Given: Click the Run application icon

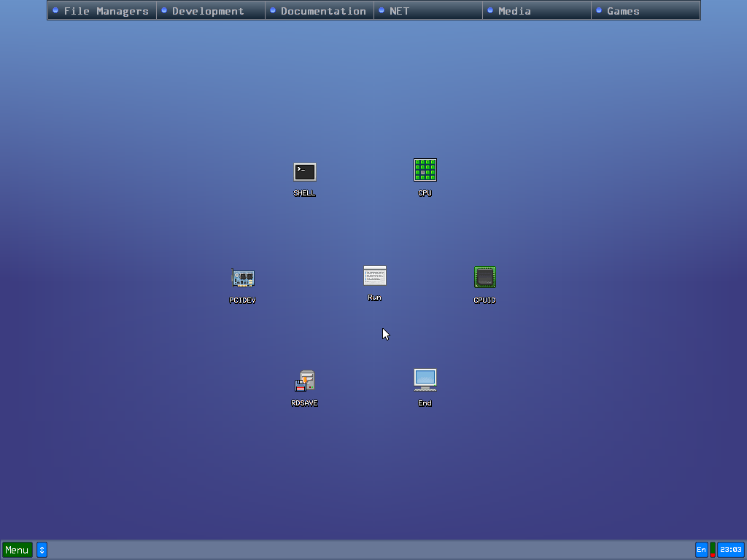Looking at the screenshot, I should coord(374,276).
